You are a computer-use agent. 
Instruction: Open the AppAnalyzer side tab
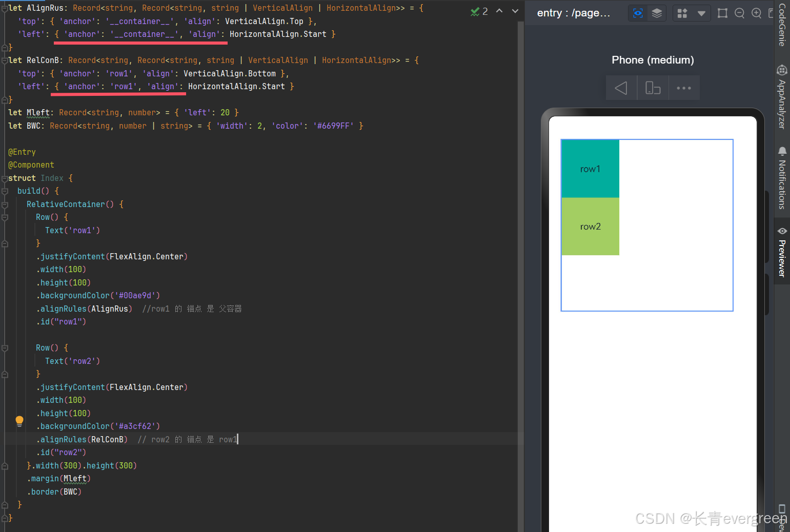pos(782,96)
